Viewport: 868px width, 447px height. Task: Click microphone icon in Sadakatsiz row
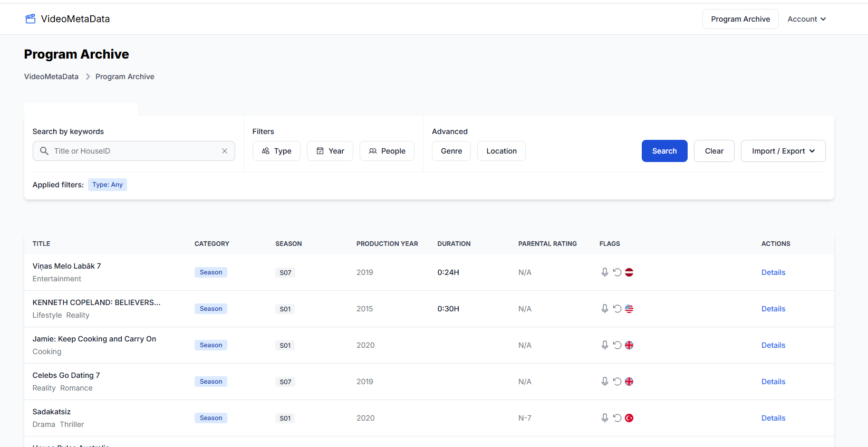[605, 418]
